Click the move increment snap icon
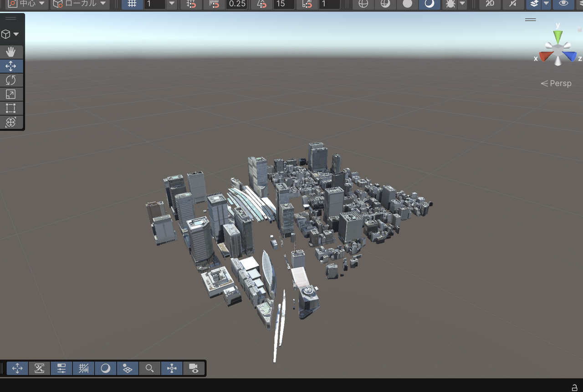The image size is (583, 392). coord(214,4)
